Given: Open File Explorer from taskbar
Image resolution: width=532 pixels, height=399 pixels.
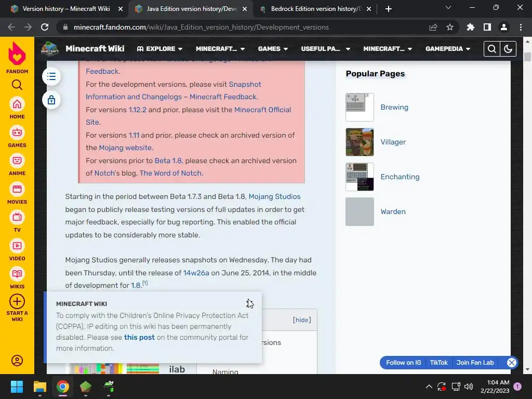Looking at the screenshot, I should (x=40, y=387).
